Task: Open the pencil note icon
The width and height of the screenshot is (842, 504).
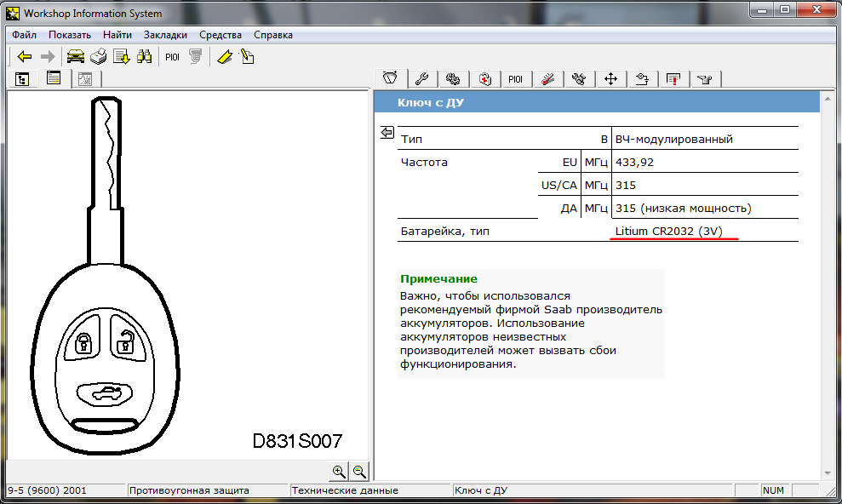Action: pyautogui.click(x=247, y=56)
